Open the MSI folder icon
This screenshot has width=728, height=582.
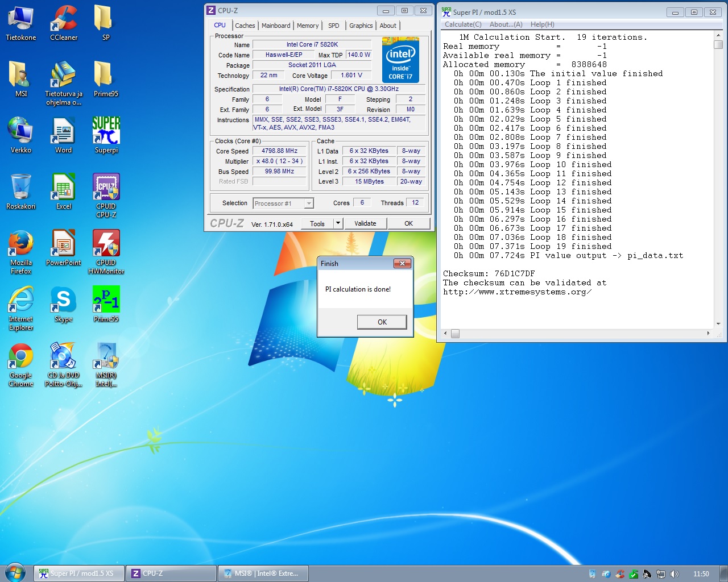tap(21, 80)
